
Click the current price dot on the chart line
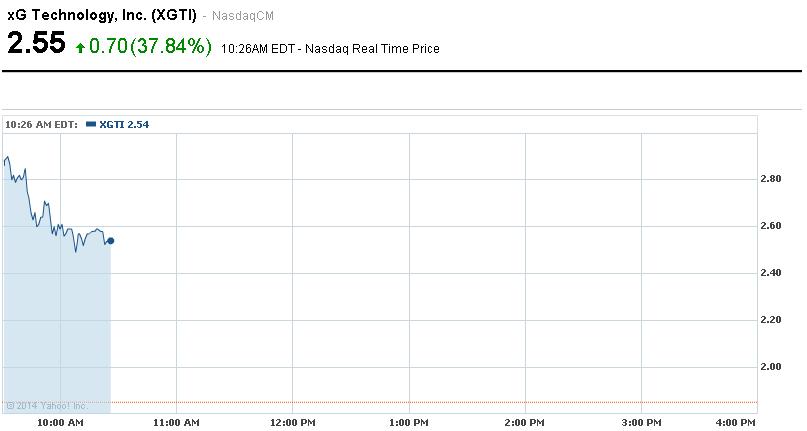point(110,241)
